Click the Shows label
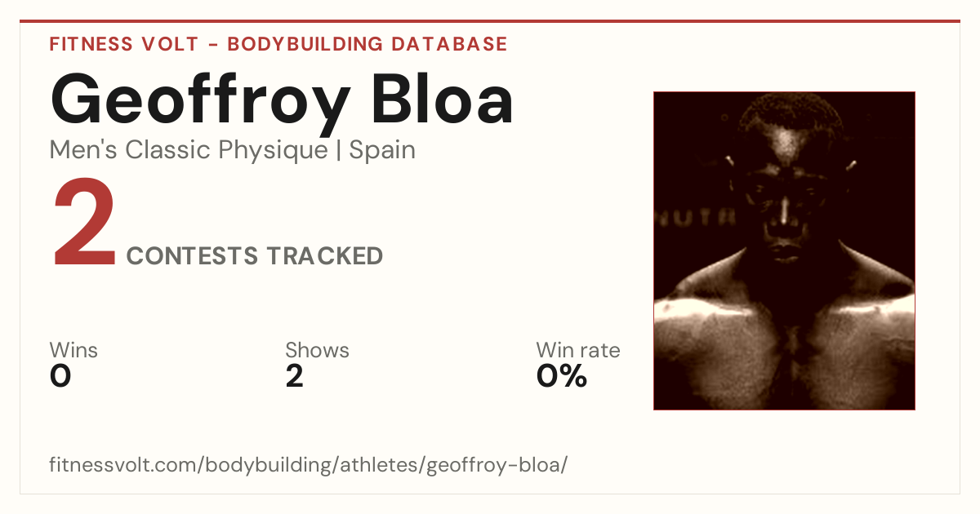 tap(317, 350)
